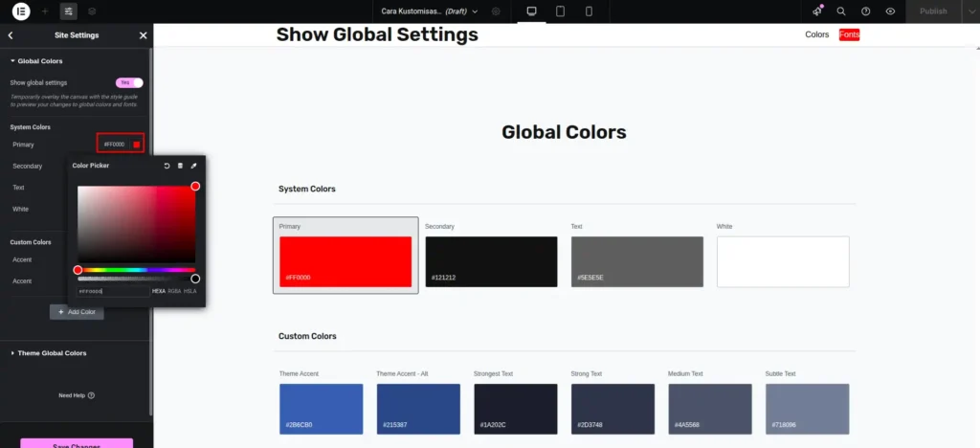Open the Elementor logo menu
Screen dimensions: 980x448
pos(21,11)
